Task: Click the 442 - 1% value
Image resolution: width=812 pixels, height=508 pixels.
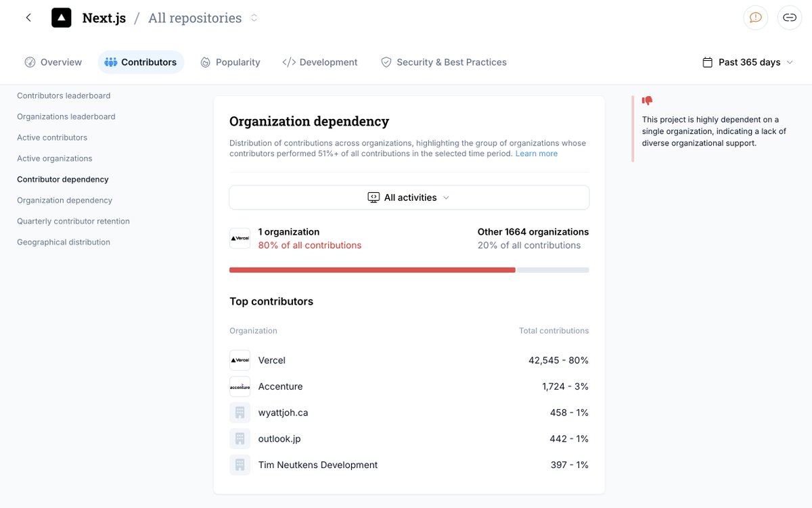Action: [569, 439]
